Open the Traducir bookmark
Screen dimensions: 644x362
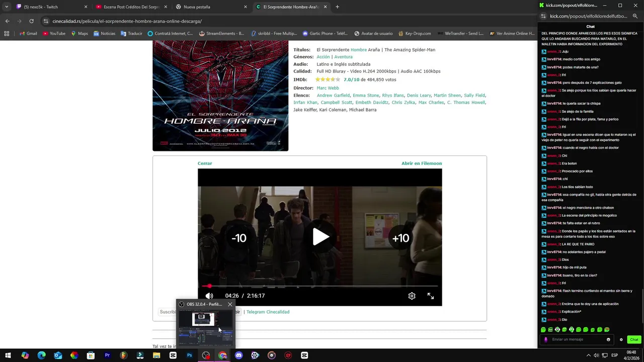[x=131, y=34]
